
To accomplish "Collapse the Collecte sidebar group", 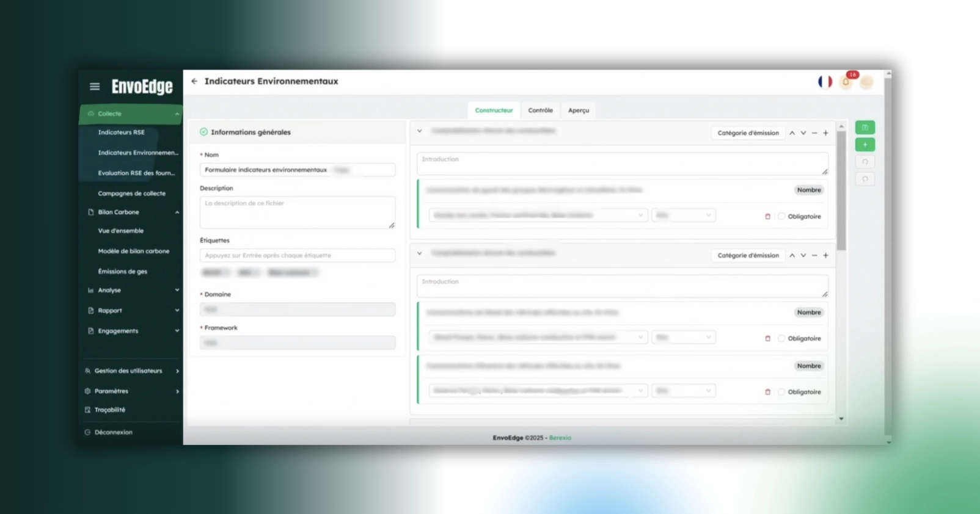I will point(177,114).
